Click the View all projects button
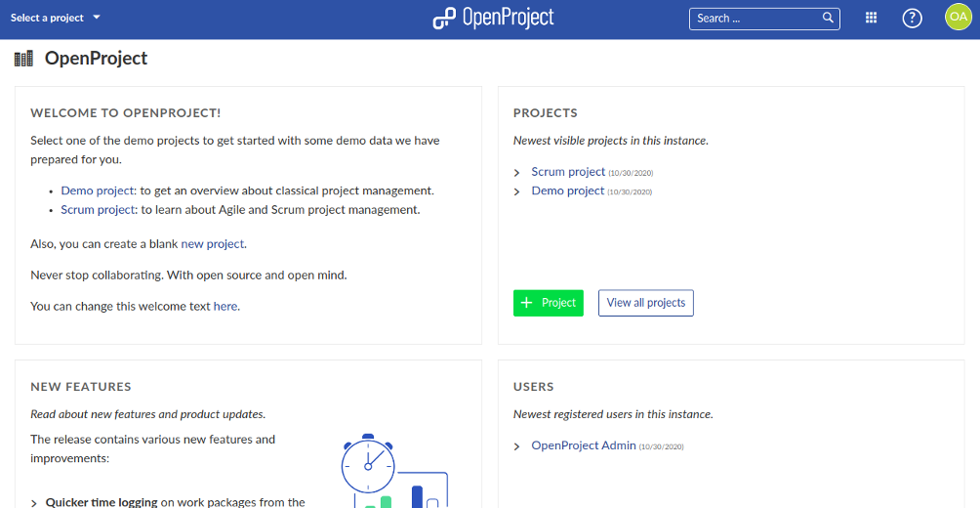The image size is (980, 508). pyautogui.click(x=645, y=303)
